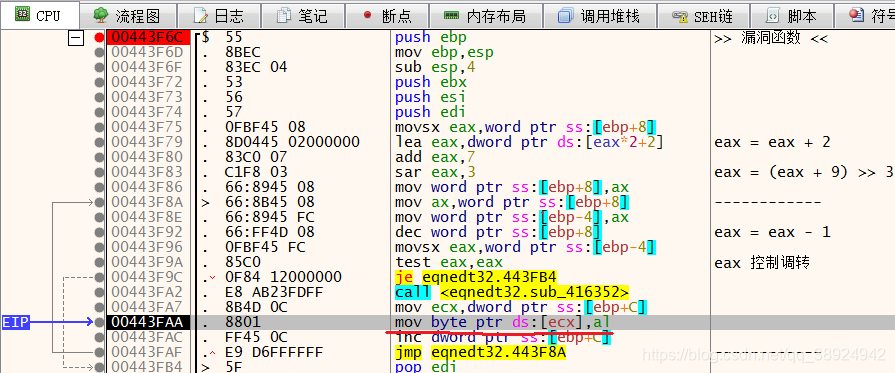The width and height of the screenshot is (895, 373).
Task: Toggle breakpoint bullet at 00443F8A
Action: click(x=99, y=202)
